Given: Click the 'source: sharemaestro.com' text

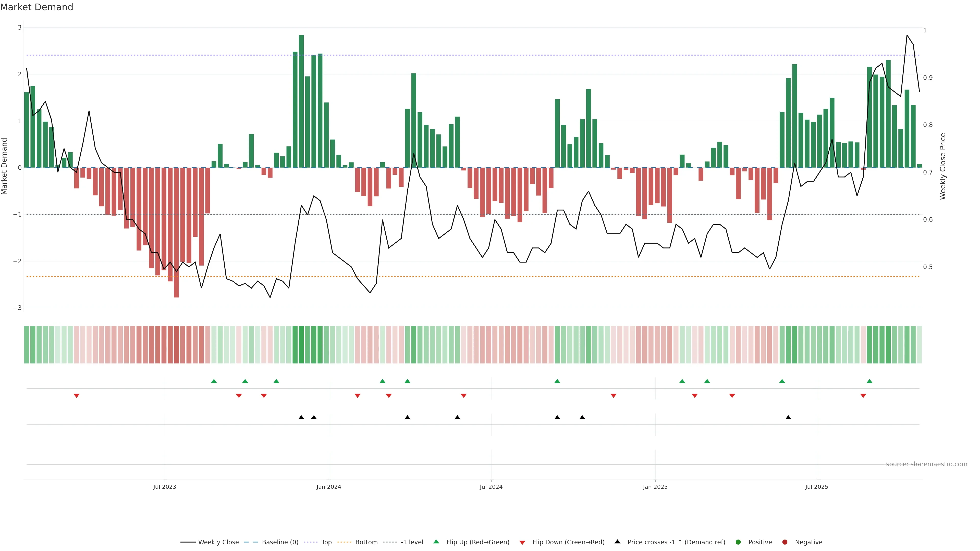Looking at the screenshot, I should click(926, 464).
